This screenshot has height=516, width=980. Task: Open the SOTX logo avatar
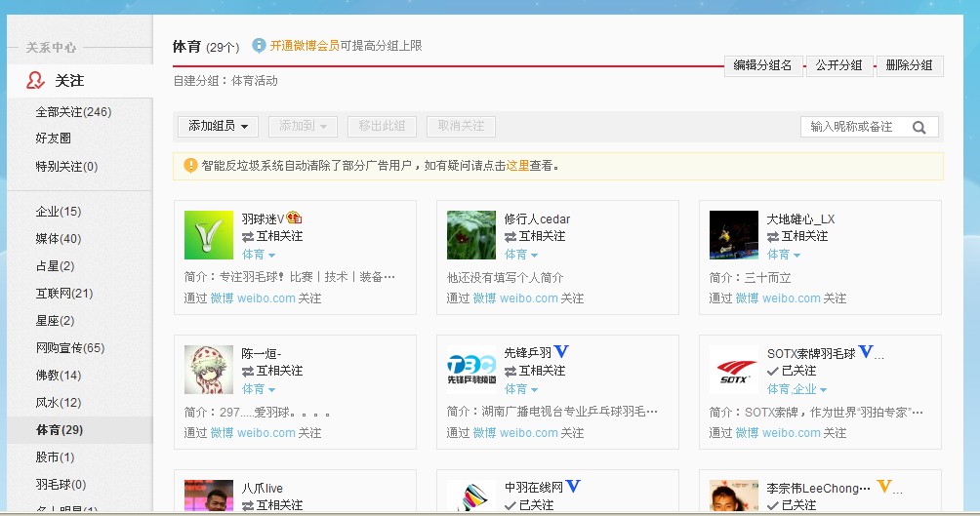tap(734, 369)
